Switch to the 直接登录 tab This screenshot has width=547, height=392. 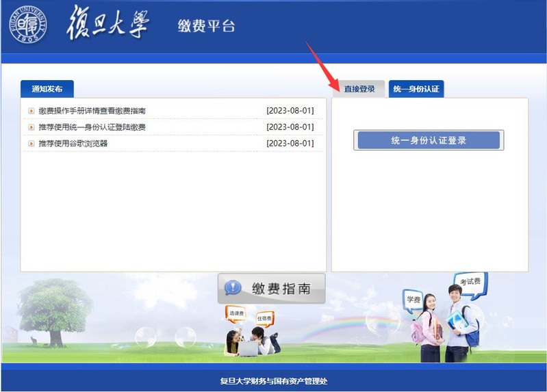click(359, 89)
